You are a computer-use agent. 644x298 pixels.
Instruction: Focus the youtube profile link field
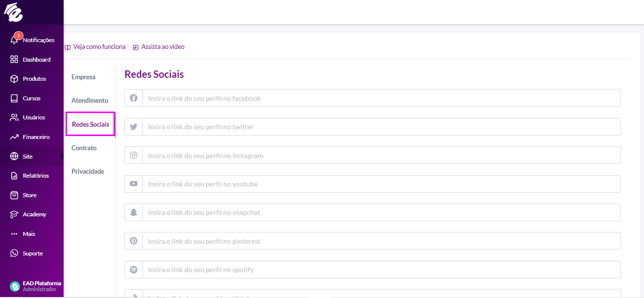click(382, 184)
